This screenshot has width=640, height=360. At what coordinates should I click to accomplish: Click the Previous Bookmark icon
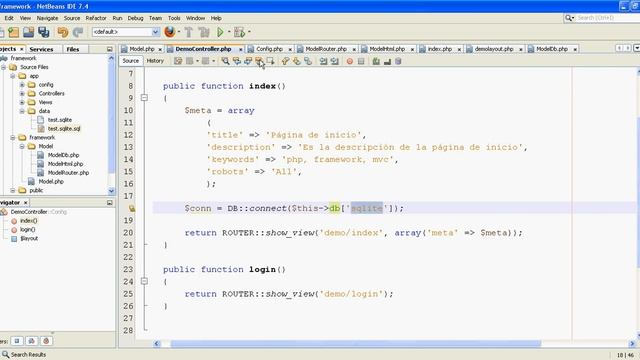[x=285, y=61]
